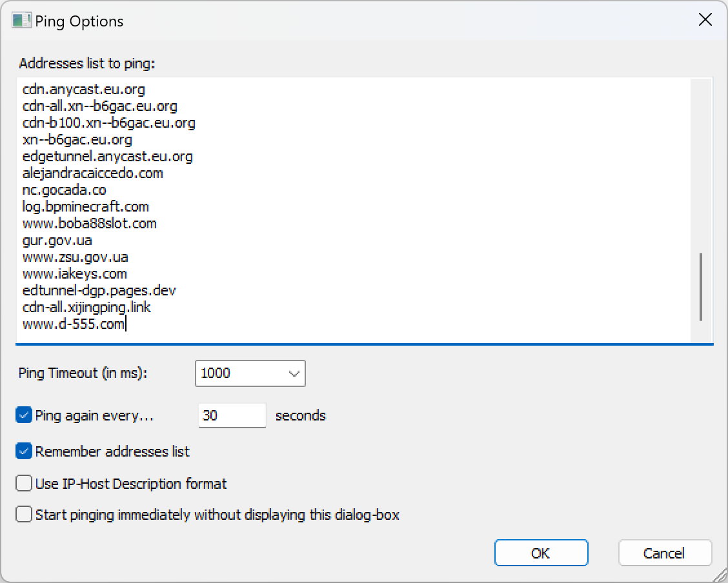Click the Cancel button
This screenshot has height=583, width=728.
(x=665, y=553)
